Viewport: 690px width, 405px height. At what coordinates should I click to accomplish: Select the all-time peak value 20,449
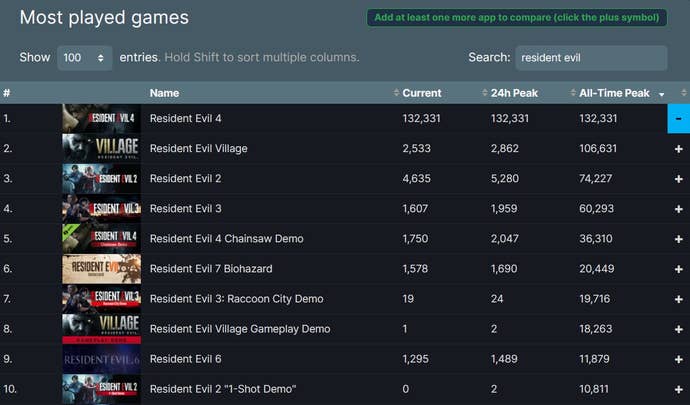[x=596, y=269]
